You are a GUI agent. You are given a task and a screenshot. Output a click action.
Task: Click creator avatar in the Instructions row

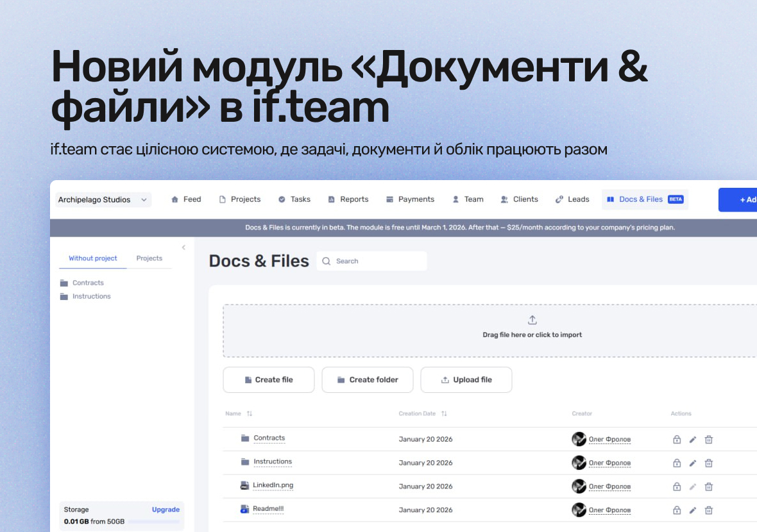pos(579,463)
